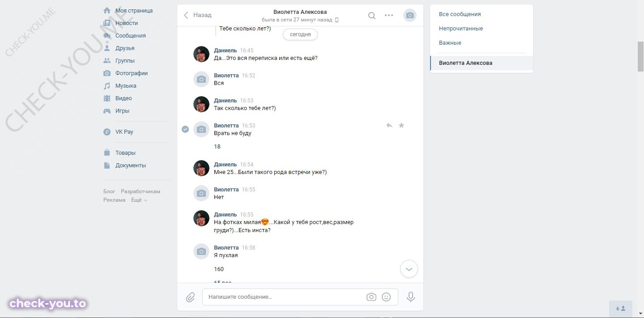Click the Группы people icon
644x318 pixels.
[107, 60]
